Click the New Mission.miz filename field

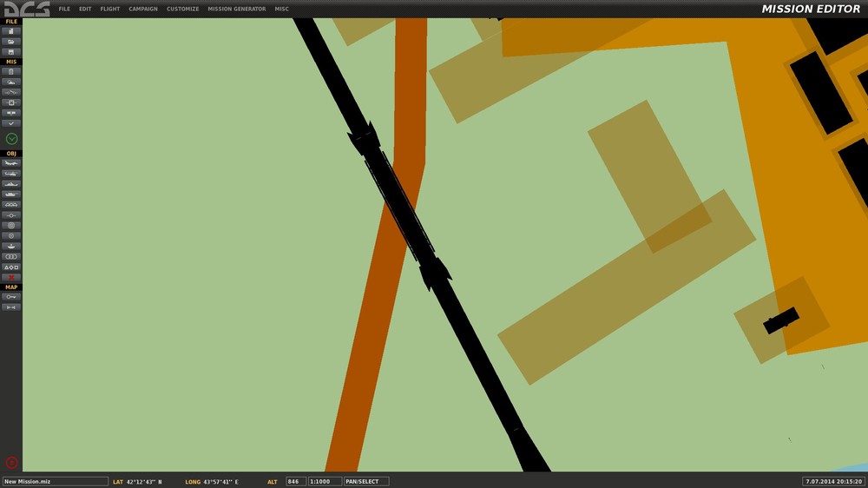(56, 481)
